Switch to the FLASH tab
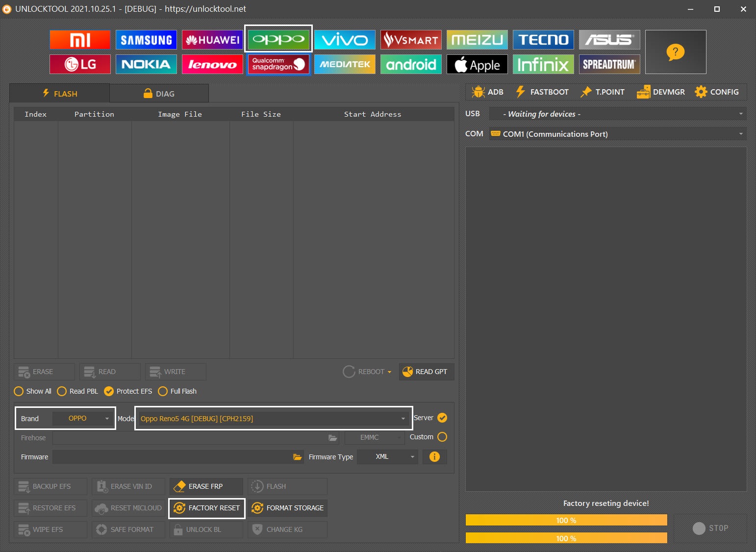 click(59, 93)
